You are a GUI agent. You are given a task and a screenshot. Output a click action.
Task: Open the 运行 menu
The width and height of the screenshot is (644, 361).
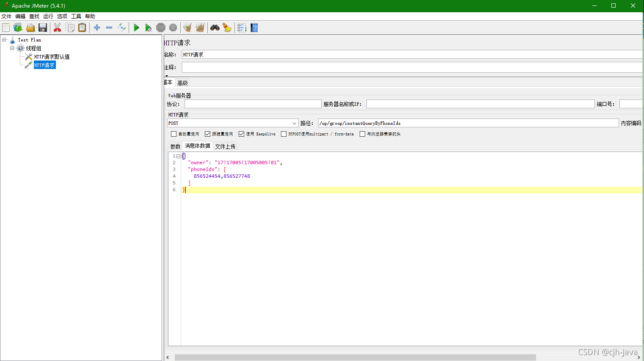pos(48,16)
